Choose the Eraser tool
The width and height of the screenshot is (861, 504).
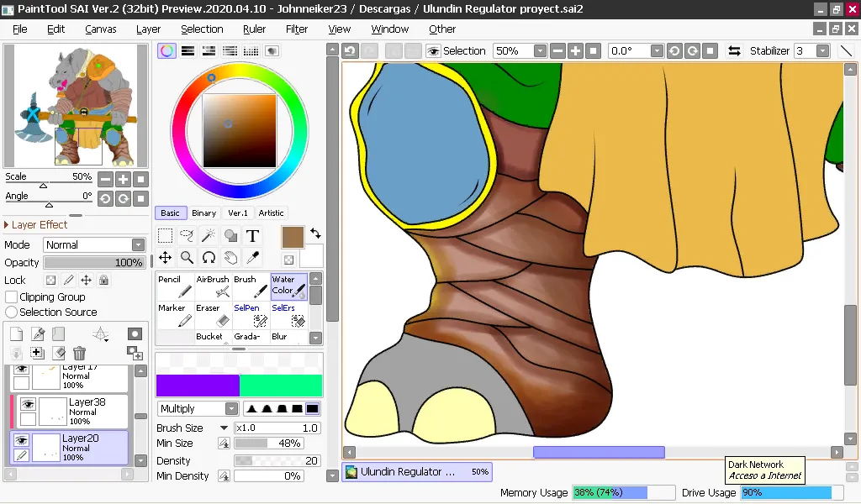click(213, 315)
